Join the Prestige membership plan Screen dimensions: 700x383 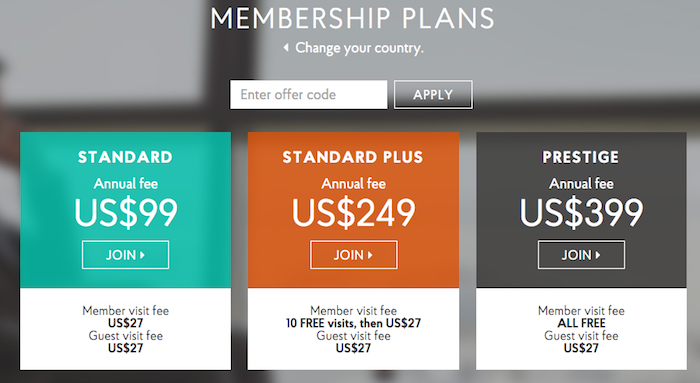click(581, 255)
